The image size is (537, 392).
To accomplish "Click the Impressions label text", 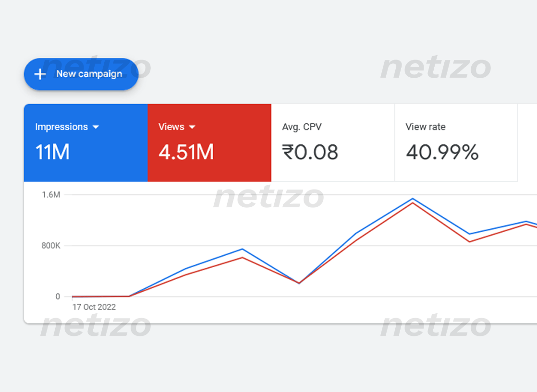I will click(61, 127).
